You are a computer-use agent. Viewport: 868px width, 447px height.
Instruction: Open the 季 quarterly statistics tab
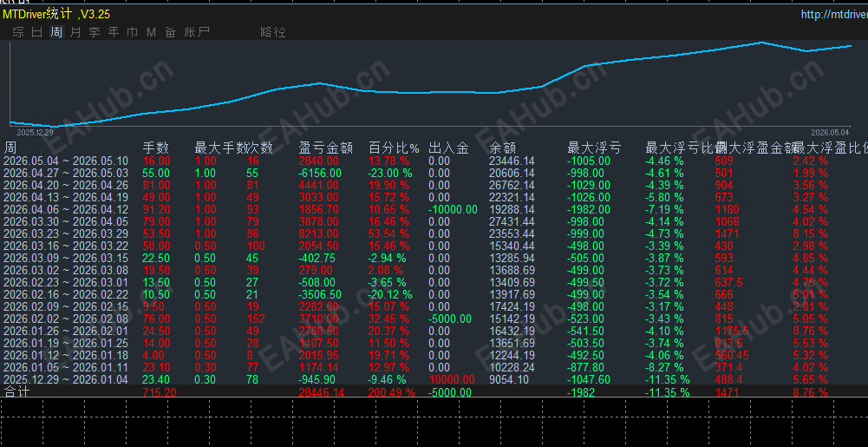click(95, 32)
